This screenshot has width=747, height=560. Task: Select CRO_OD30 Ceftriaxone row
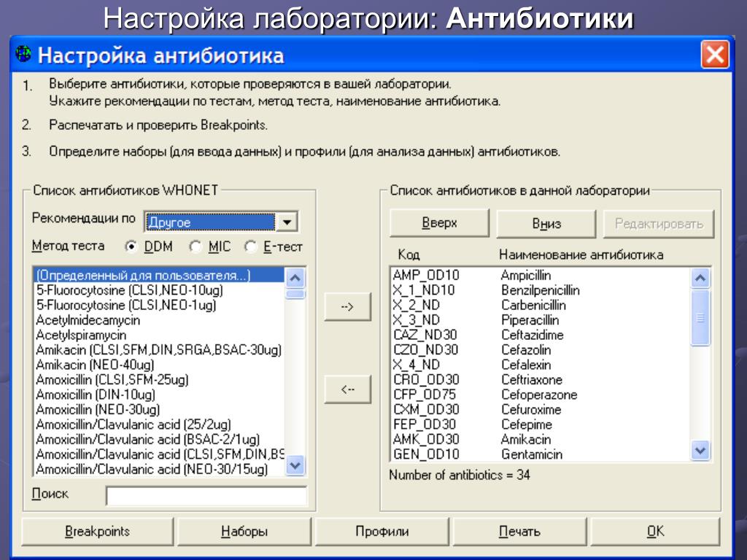(x=541, y=379)
